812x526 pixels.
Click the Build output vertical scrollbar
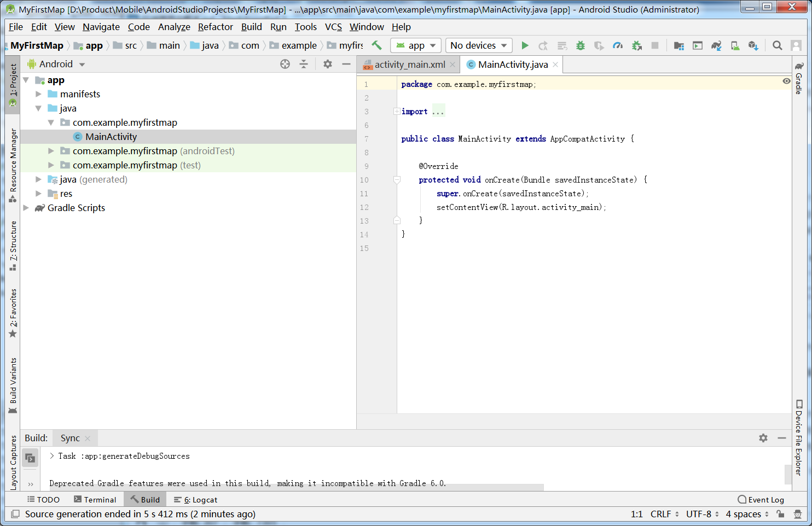coord(788,474)
